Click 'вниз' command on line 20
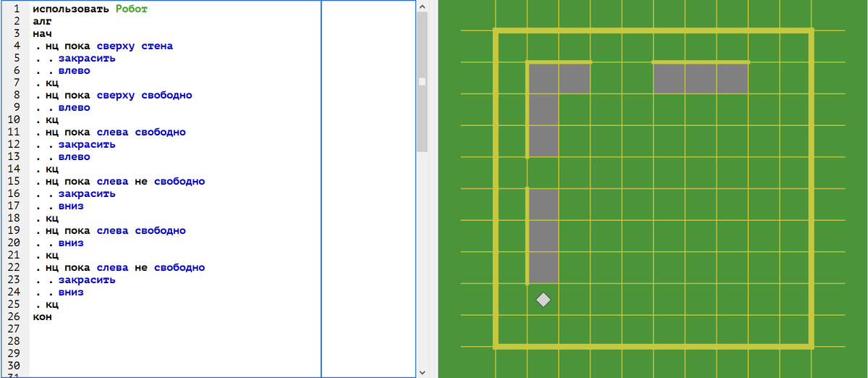868x378 pixels. click(x=71, y=243)
